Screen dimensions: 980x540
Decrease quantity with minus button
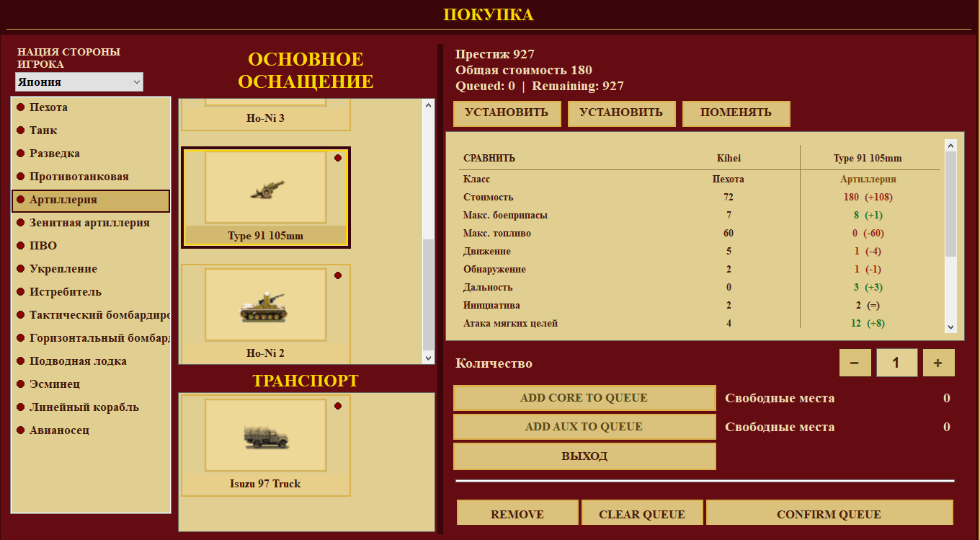pos(855,363)
